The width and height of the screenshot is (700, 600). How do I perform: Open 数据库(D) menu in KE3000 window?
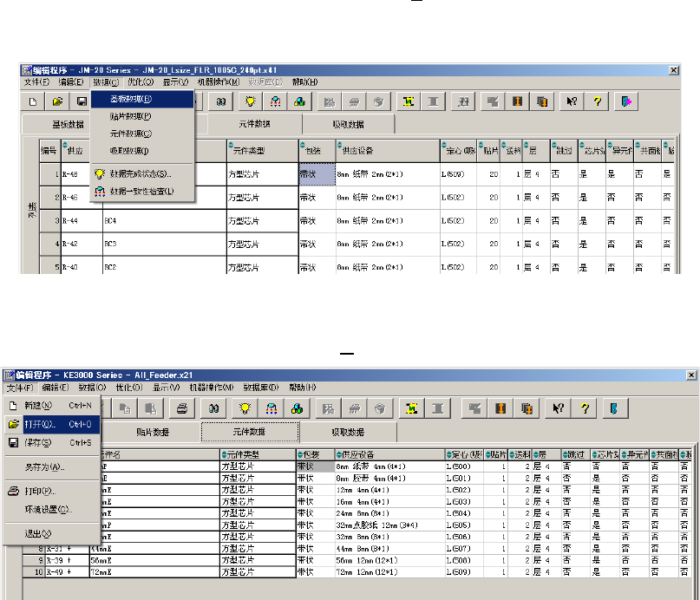261,388
